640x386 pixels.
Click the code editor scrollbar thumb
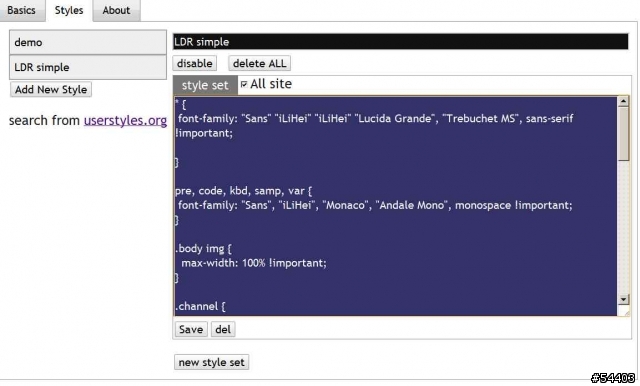point(623,134)
